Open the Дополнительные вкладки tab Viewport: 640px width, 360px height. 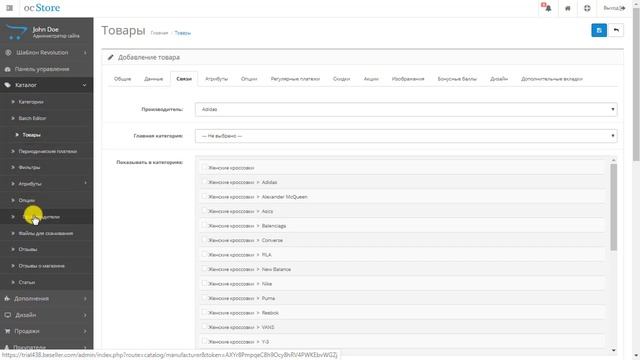pos(552,79)
